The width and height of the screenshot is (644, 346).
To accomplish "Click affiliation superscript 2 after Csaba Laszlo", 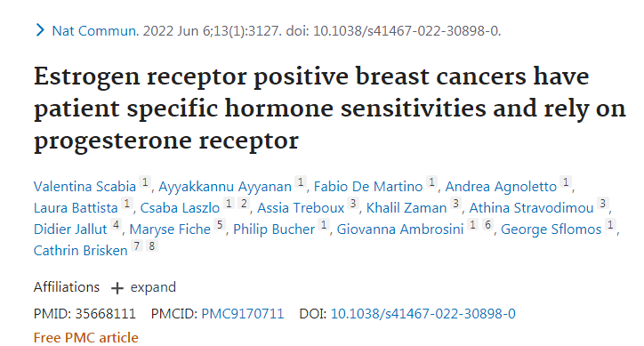I will point(244,204).
